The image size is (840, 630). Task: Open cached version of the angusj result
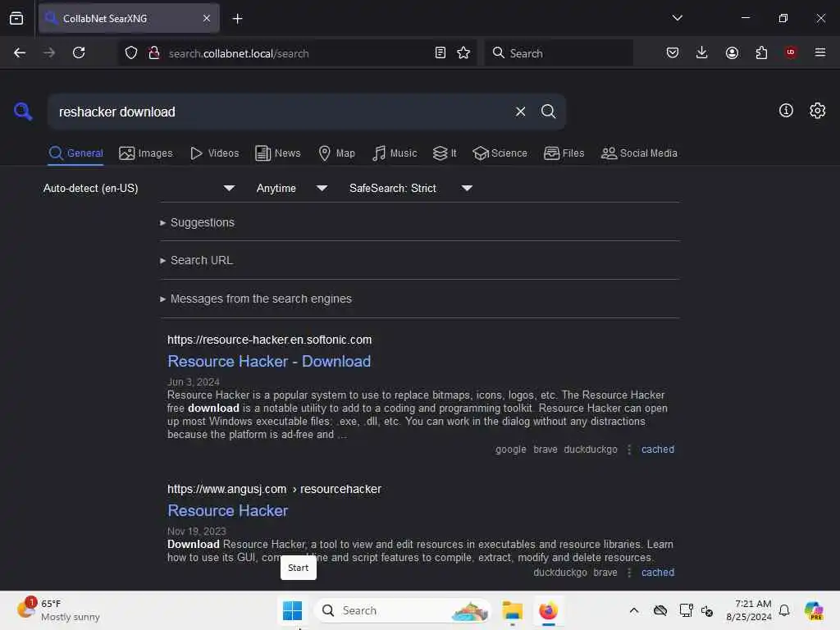[658, 572]
